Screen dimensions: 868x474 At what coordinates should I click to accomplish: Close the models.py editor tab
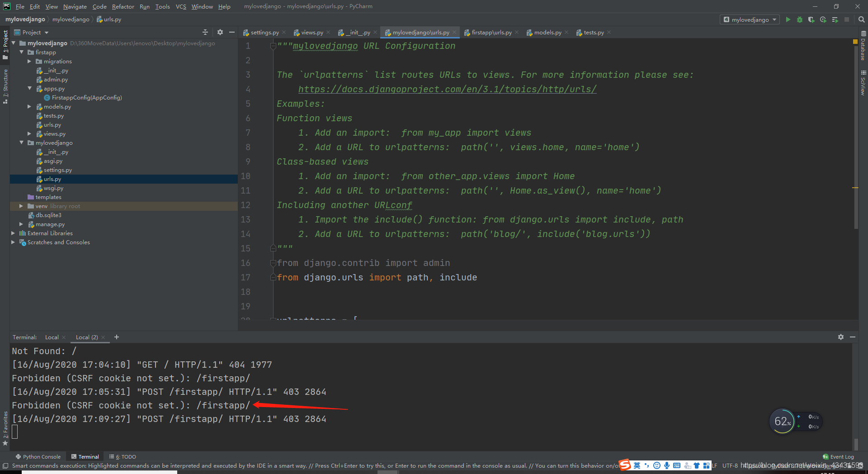(x=566, y=32)
